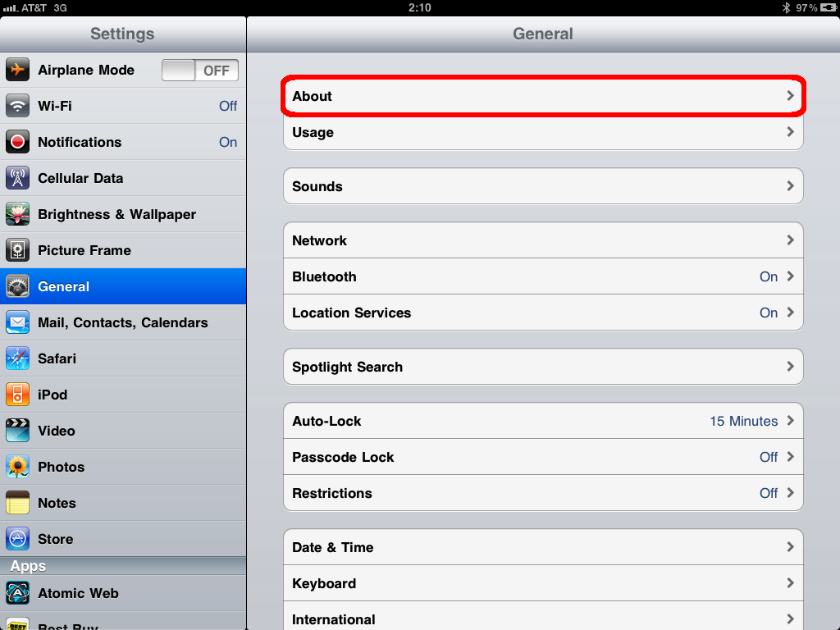
Task: Tap the Notes yellow pad icon
Action: point(18,503)
